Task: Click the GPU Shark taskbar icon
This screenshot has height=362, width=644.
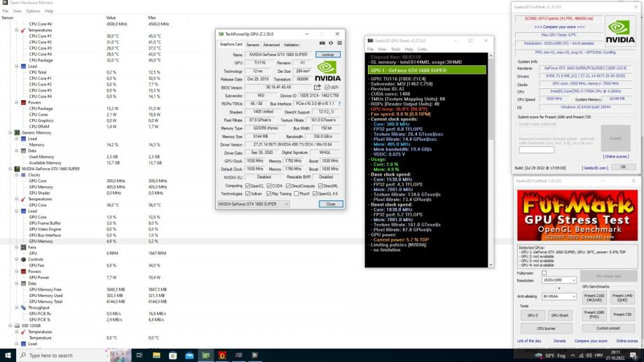Action: (239, 356)
